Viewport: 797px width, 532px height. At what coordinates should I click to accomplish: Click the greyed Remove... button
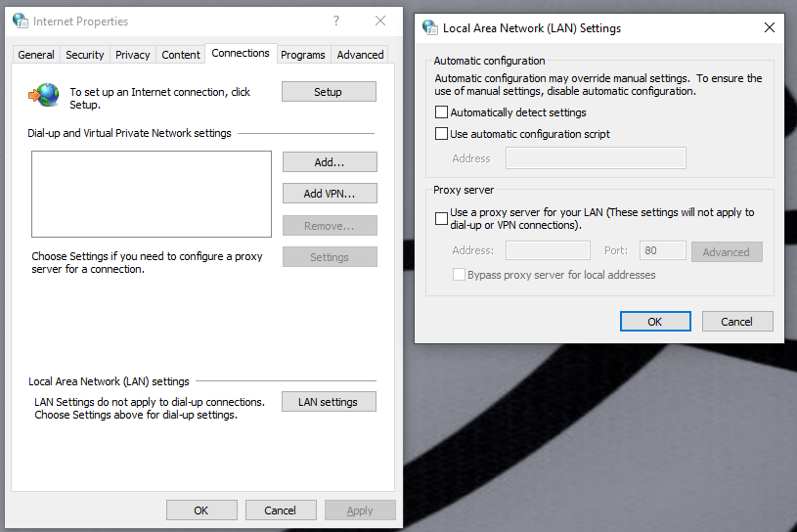pyautogui.click(x=330, y=226)
